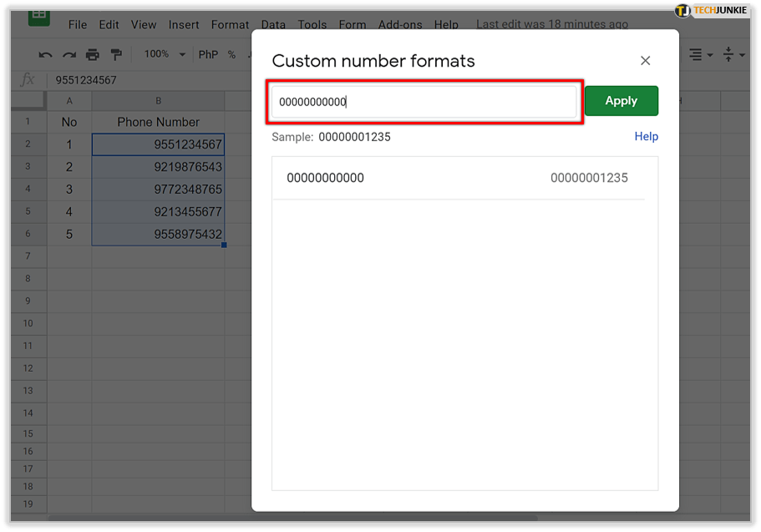Open the Insert menu

point(184,25)
